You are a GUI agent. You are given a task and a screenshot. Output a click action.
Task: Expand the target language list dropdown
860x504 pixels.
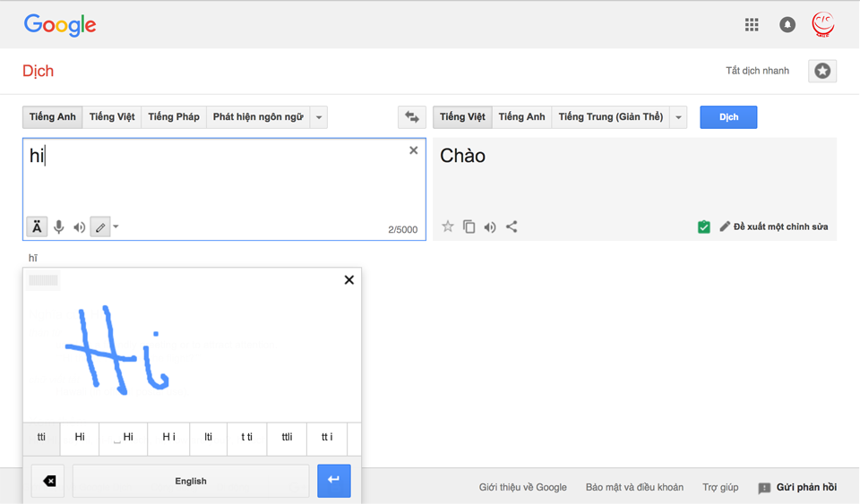click(x=678, y=117)
